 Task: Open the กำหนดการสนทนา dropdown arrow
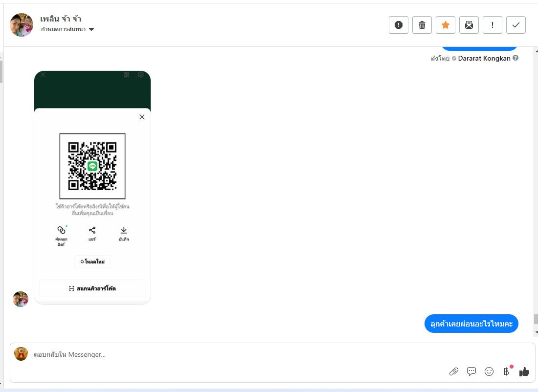pyautogui.click(x=91, y=29)
